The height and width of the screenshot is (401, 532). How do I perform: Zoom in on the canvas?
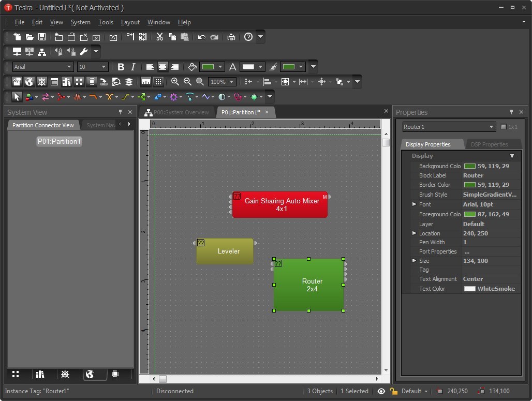point(175,81)
